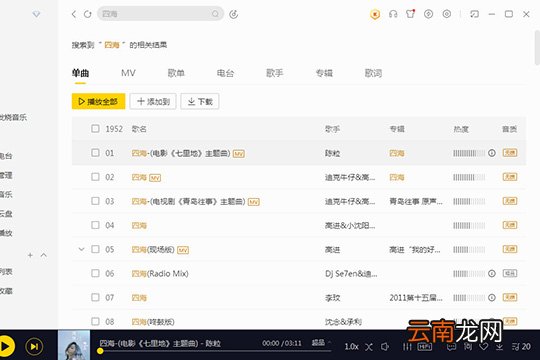
Task: Switch to the 歌单 tab
Action: [176, 73]
